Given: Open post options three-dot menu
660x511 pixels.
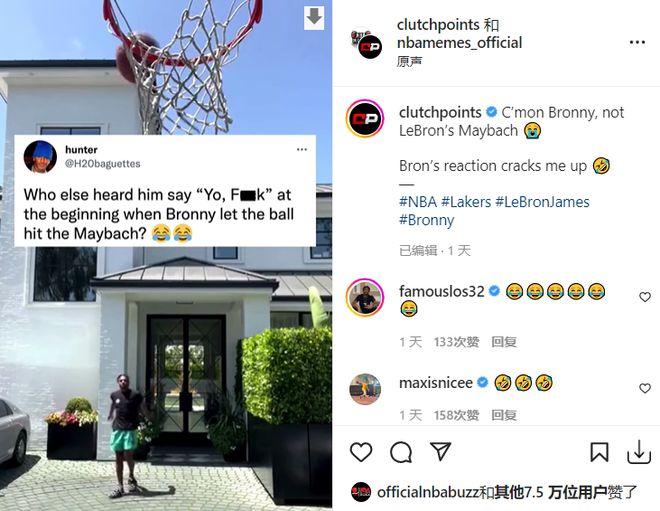Looking at the screenshot, I should coord(637,42).
